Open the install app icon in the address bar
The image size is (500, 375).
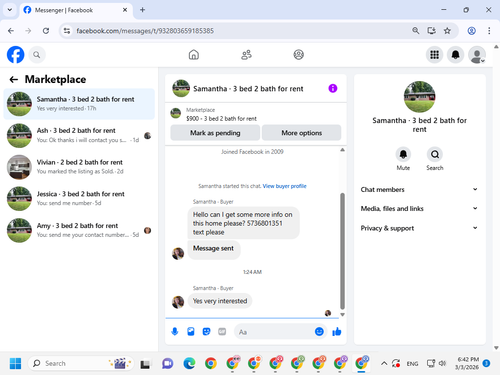click(432, 31)
